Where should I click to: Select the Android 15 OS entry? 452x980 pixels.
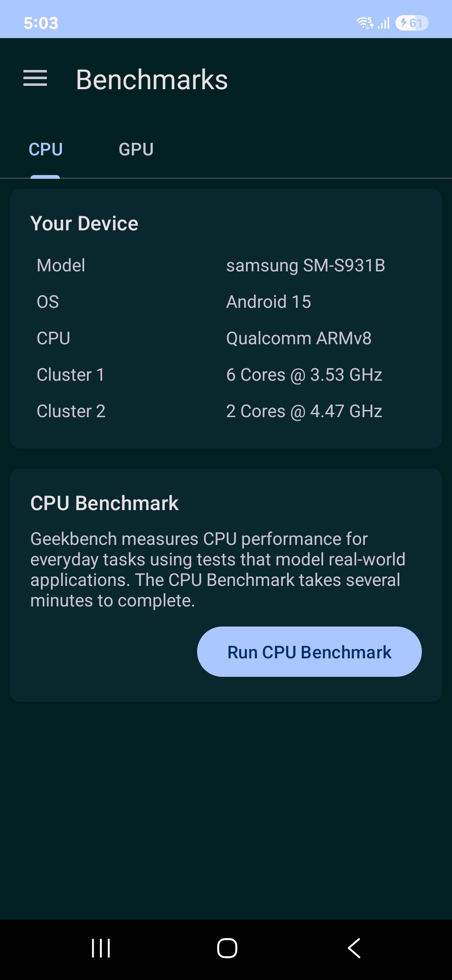tap(268, 302)
